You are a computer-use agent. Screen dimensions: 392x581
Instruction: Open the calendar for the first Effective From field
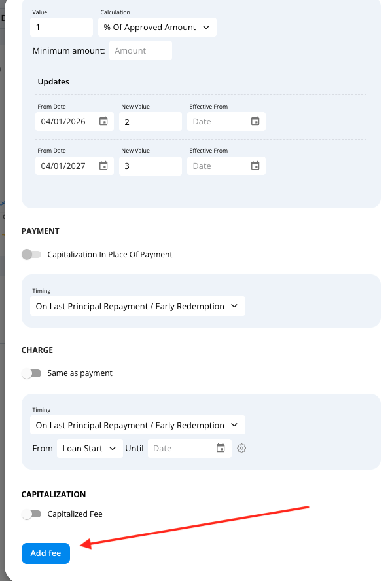pos(256,121)
